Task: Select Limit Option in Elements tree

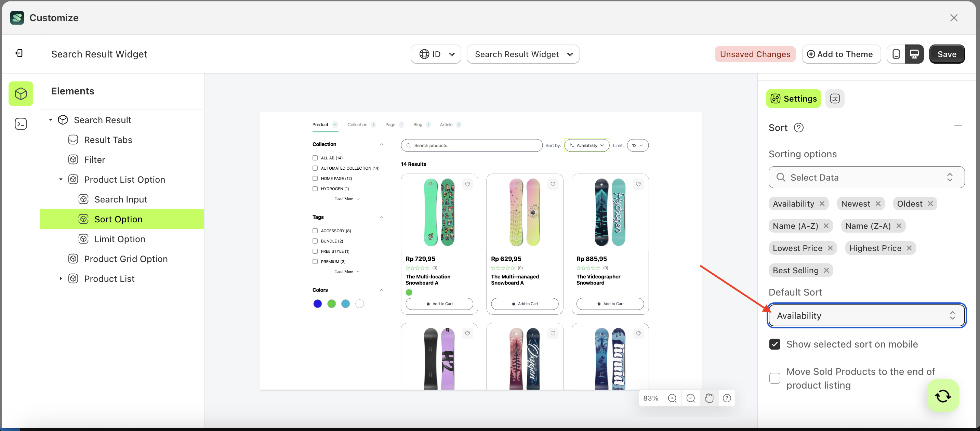Action: 119,239
